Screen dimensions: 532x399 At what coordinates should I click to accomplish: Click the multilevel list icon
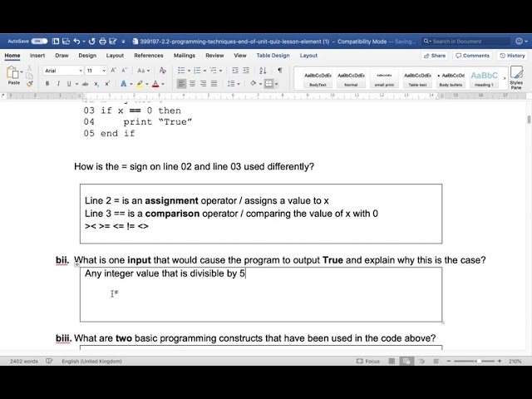pos(213,71)
